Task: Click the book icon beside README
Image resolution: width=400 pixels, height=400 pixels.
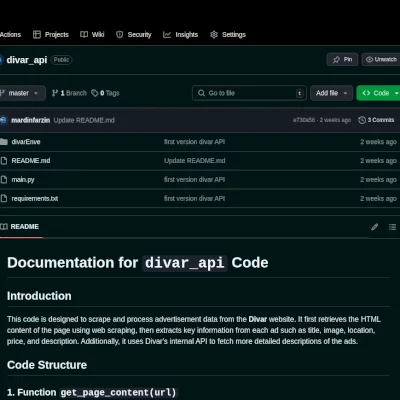Action: [4, 227]
